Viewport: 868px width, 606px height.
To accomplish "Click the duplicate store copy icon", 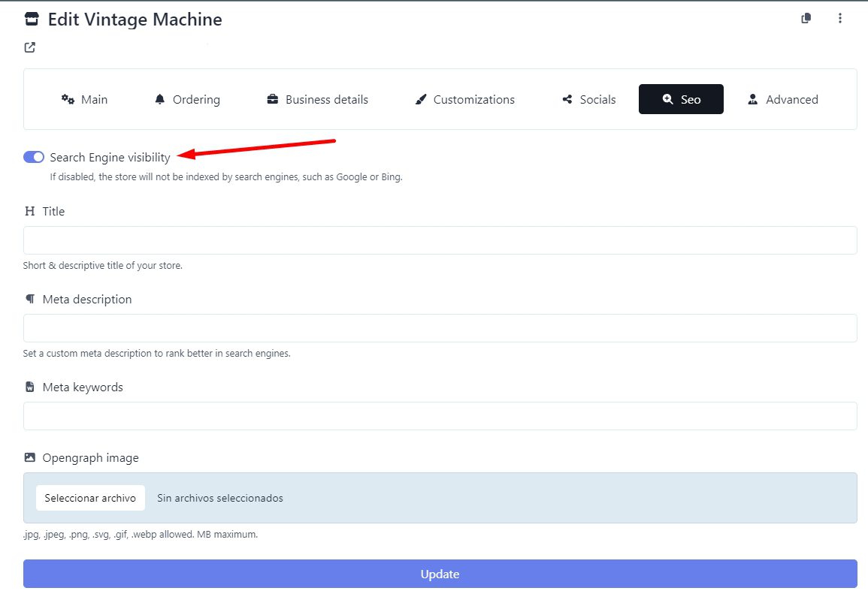I will pyautogui.click(x=806, y=19).
